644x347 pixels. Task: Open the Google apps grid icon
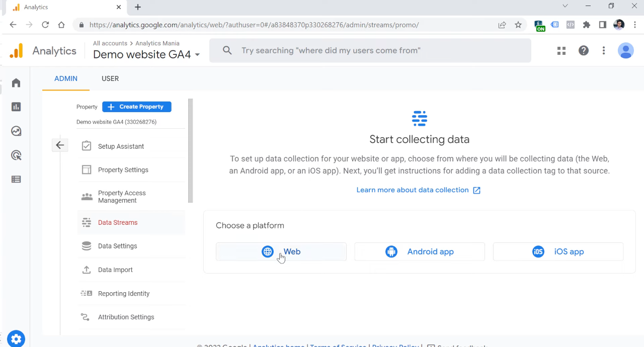(x=561, y=51)
